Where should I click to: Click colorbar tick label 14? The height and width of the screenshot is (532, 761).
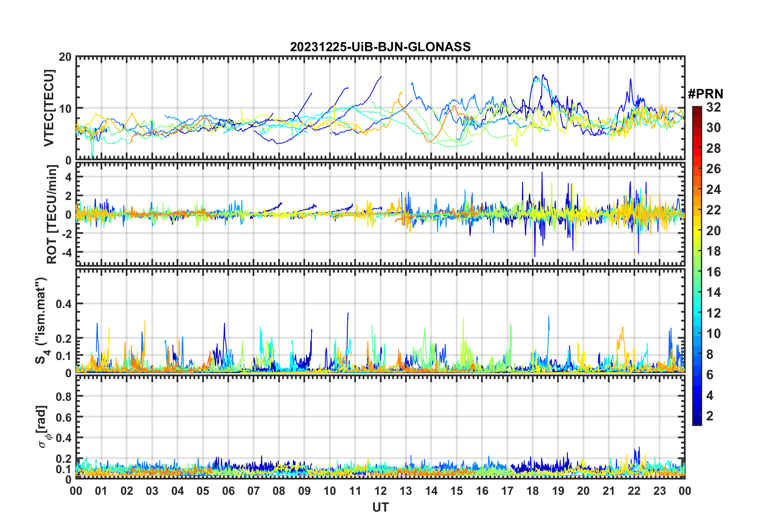[713, 292]
